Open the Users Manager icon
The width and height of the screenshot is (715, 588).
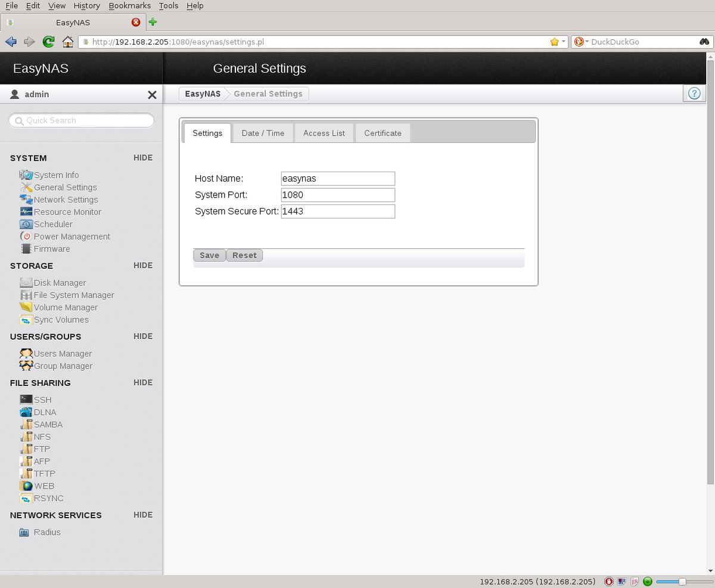pos(26,354)
